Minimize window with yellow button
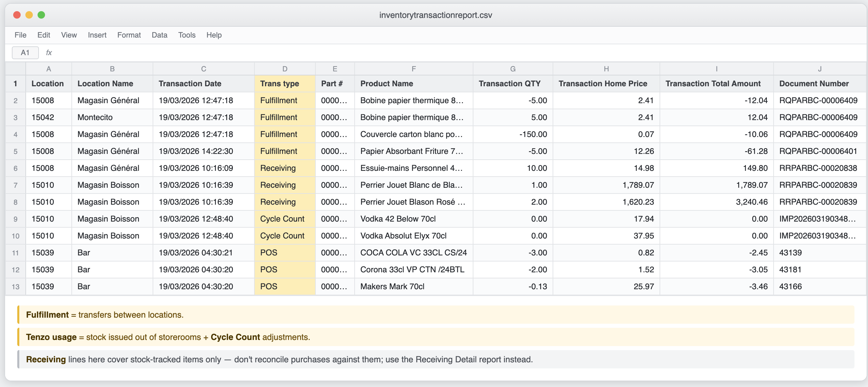 pyautogui.click(x=29, y=15)
